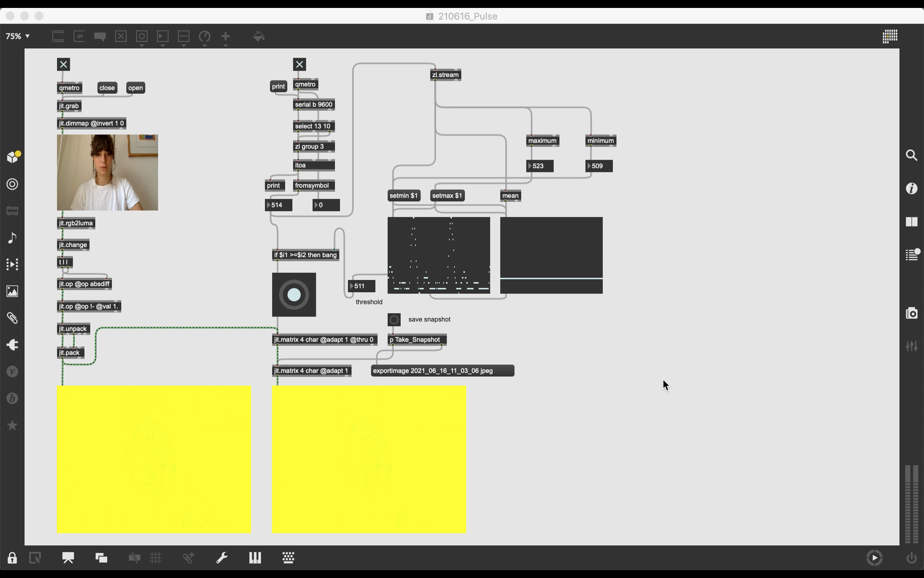Toggle the audio power button
924x578 pixels.
[x=912, y=558]
